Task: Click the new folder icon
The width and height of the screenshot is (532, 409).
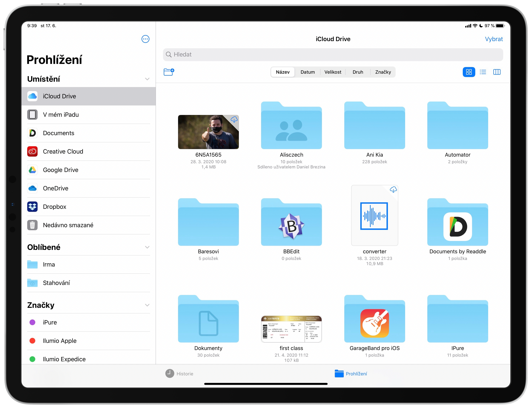Action: [169, 72]
